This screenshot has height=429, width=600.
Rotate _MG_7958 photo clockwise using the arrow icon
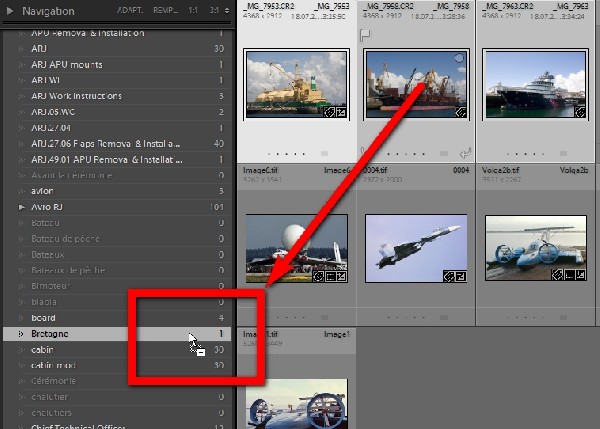coord(465,153)
